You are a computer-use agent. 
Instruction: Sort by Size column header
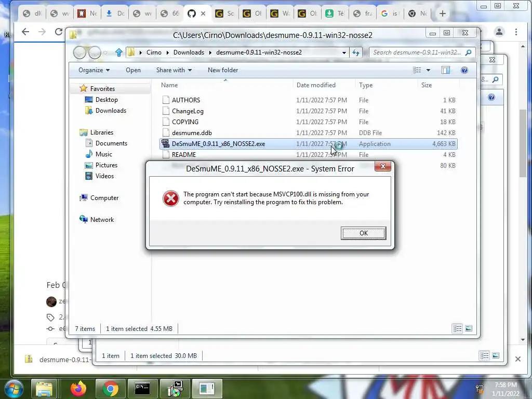427,85
